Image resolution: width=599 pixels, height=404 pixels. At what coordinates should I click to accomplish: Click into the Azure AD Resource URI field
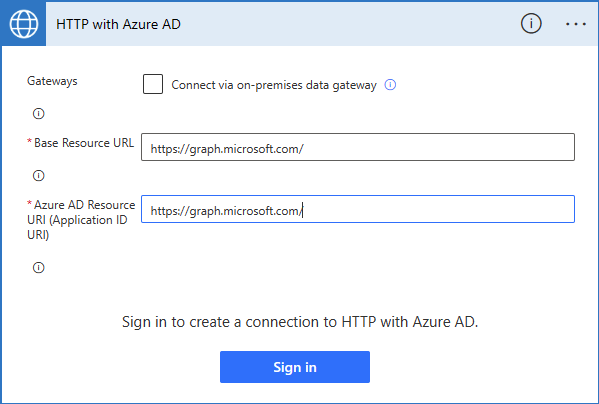tap(358, 209)
